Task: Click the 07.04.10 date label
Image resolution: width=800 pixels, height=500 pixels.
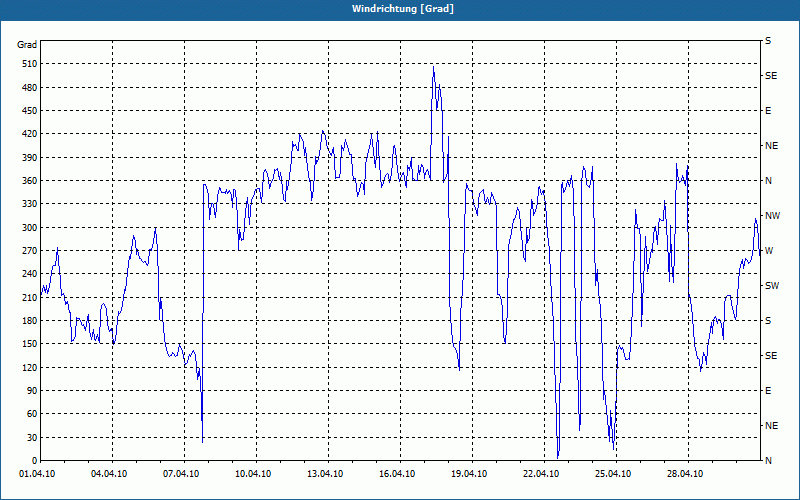Action: click(181, 474)
